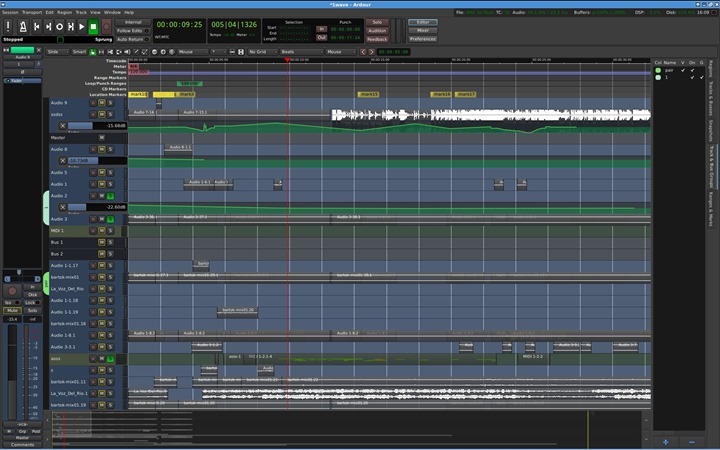The width and height of the screenshot is (720, 450).
Task: Enable loop playback in transport controls
Action: (x=59, y=26)
